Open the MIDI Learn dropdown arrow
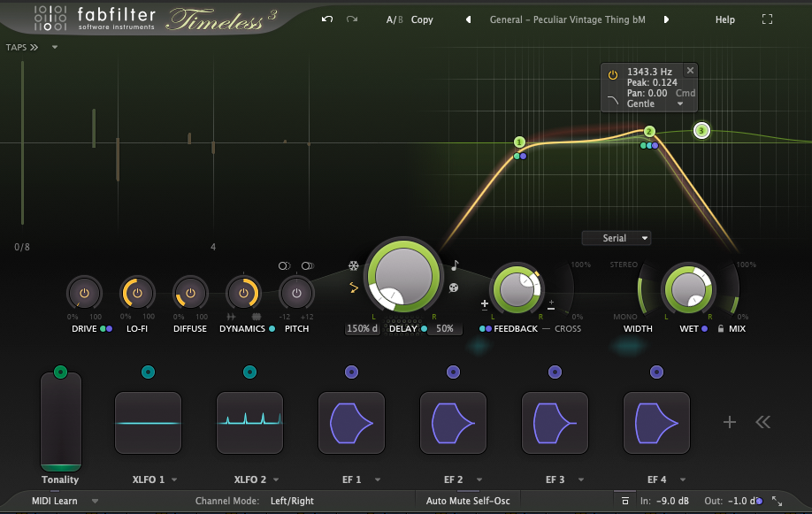Viewport: 812px width, 514px height. tap(95, 501)
